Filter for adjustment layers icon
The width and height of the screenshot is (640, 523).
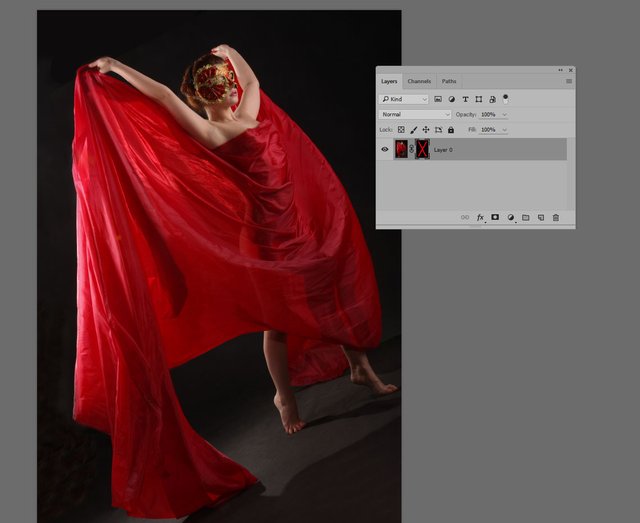(x=451, y=99)
